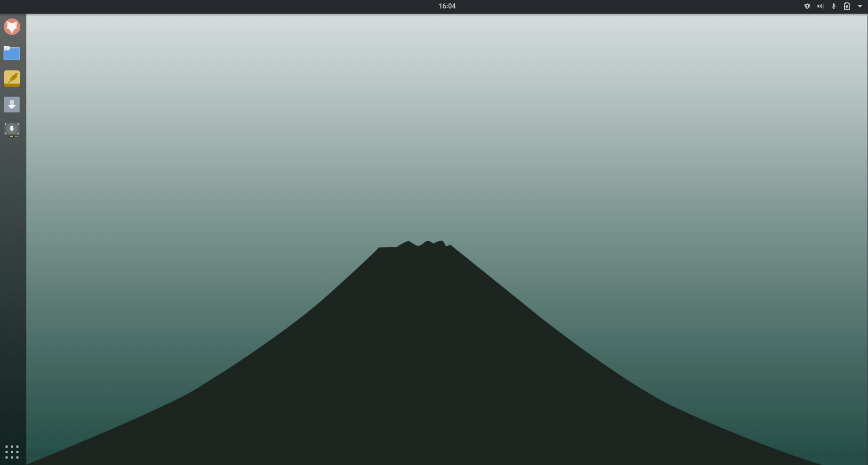
Task: Click the volume speaker icon in tray
Action: click(x=820, y=6)
